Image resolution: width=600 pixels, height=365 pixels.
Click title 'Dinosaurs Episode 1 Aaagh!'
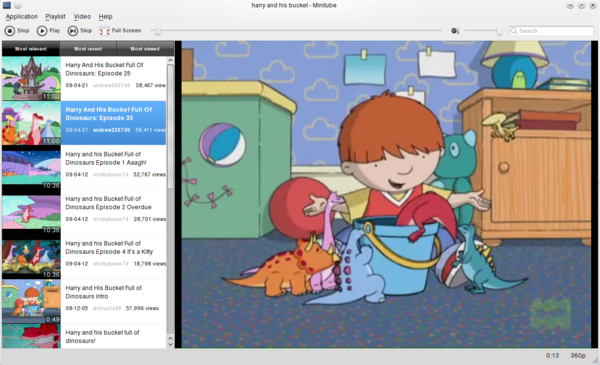pyautogui.click(x=106, y=163)
